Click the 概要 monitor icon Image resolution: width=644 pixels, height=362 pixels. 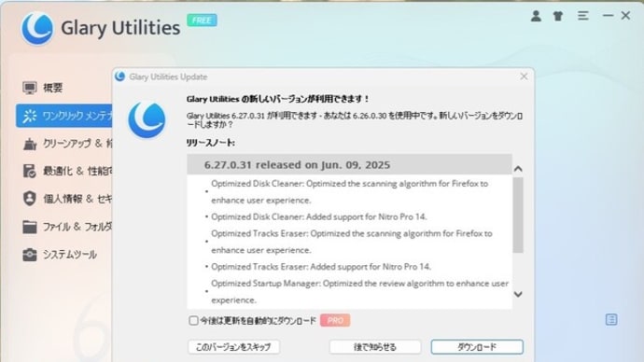[30, 88]
